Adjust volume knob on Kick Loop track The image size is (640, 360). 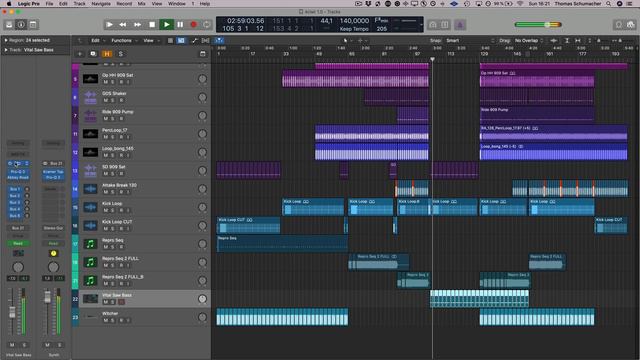[x=202, y=207]
